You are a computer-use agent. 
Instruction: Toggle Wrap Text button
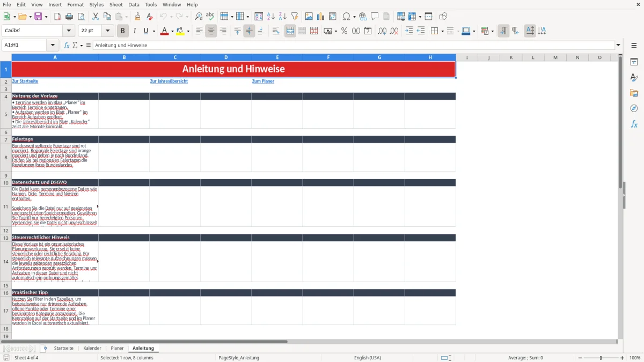click(x=276, y=31)
